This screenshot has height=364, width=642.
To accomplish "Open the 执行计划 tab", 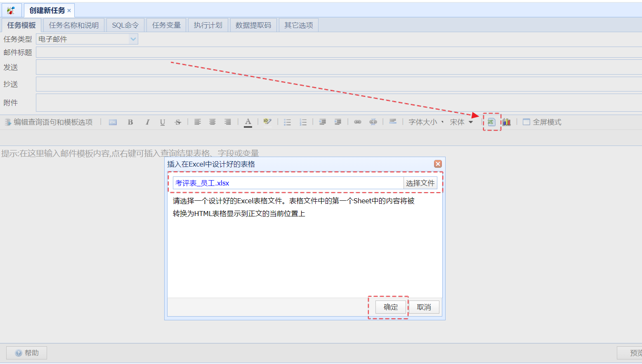I will [x=208, y=25].
